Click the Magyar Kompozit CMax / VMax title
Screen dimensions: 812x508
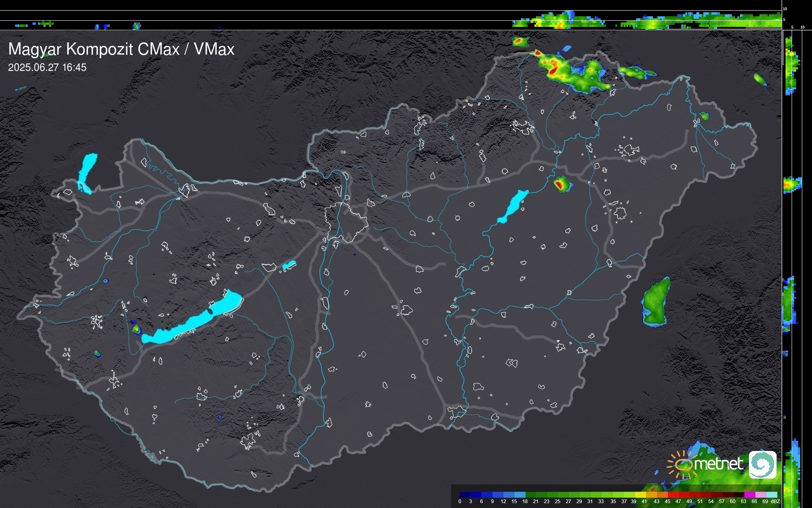coord(121,49)
